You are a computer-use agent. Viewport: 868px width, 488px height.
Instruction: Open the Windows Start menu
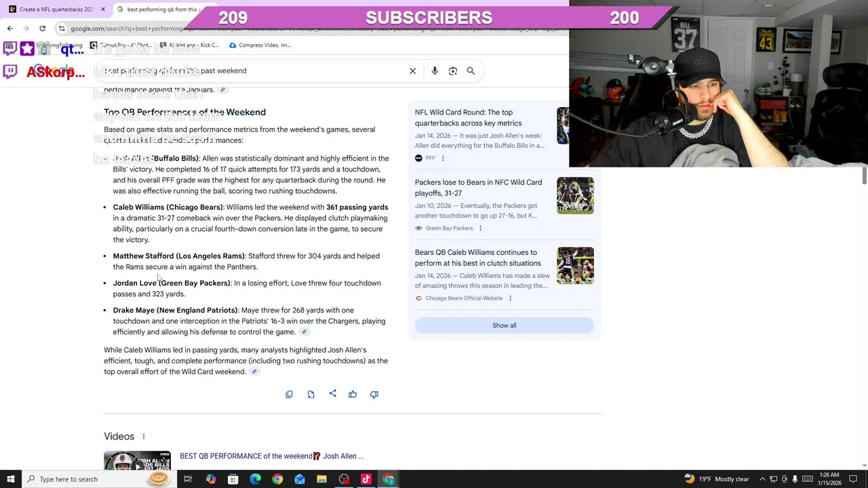(10, 479)
